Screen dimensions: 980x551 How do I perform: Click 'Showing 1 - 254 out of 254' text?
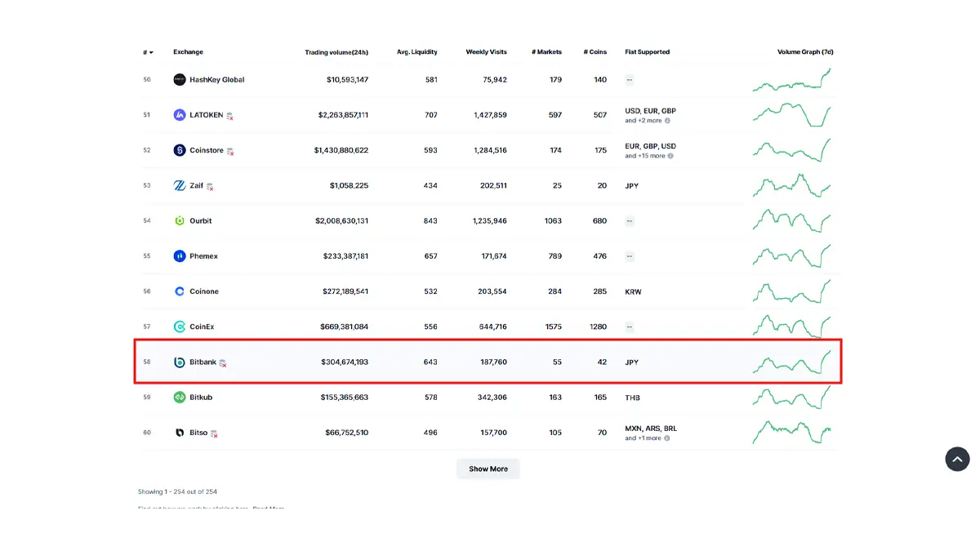[177, 491]
